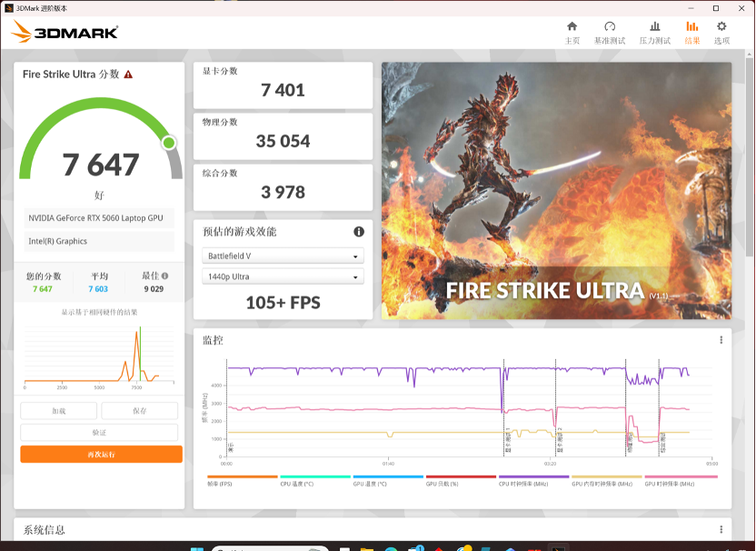The width and height of the screenshot is (756, 551).
Task: Click the vertical scrollbar on the right edge
Action: pyautogui.click(x=751, y=156)
